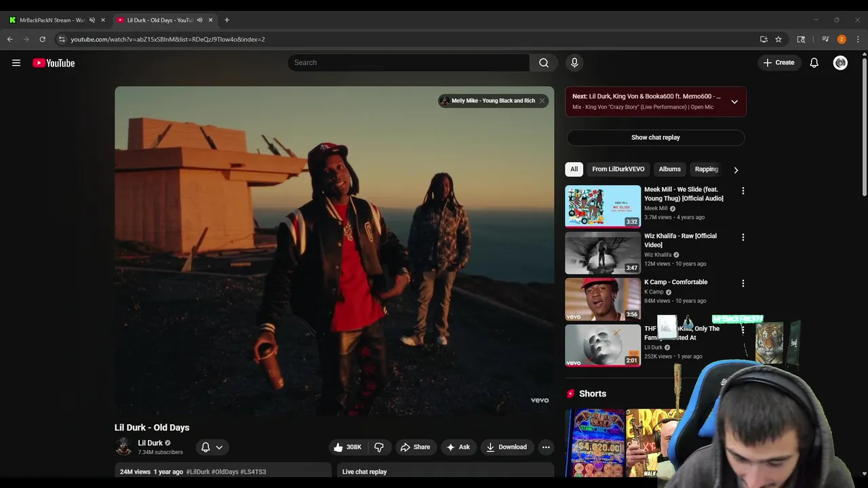This screenshot has width=868, height=488.
Task: Click the #LS4TS3 hashtag
Action: [x=253, y=472]
